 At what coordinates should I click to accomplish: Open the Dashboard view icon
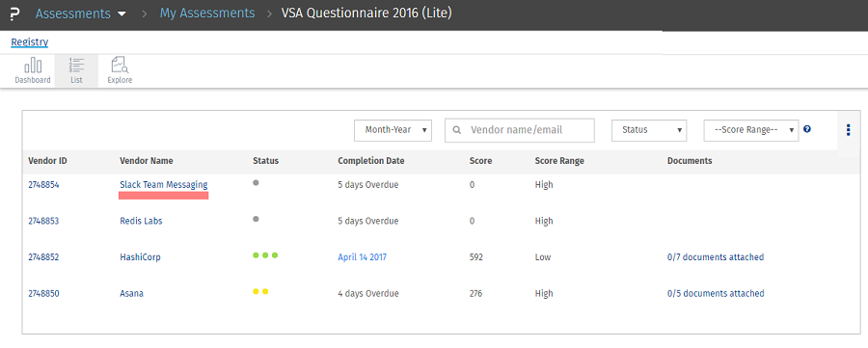click(33, 70)
